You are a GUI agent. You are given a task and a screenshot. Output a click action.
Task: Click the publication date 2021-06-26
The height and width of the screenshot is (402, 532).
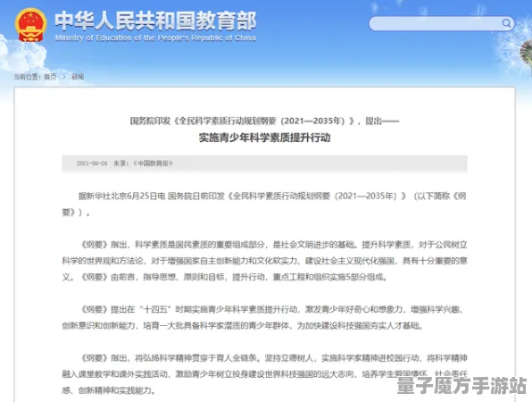tap(92, 163)
